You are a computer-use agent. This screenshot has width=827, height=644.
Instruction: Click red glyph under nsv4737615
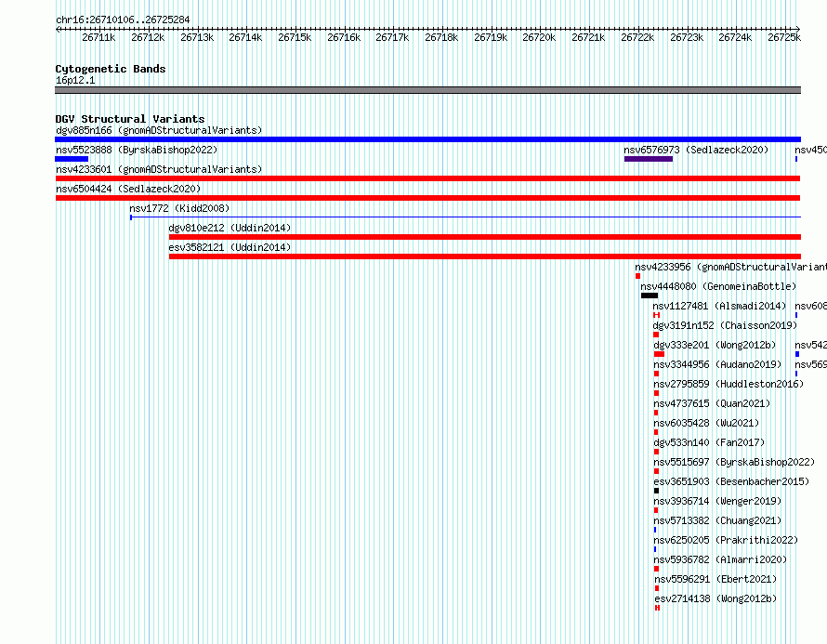tap(656, 413)
